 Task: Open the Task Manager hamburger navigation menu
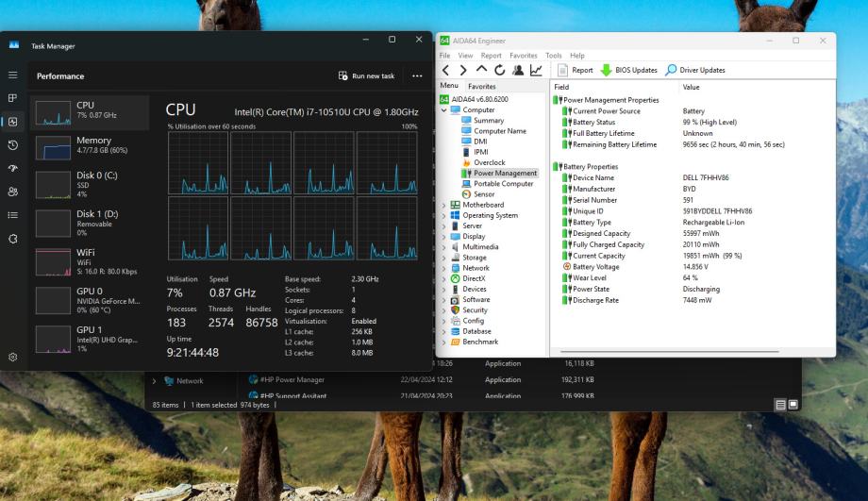click(12, 75)
